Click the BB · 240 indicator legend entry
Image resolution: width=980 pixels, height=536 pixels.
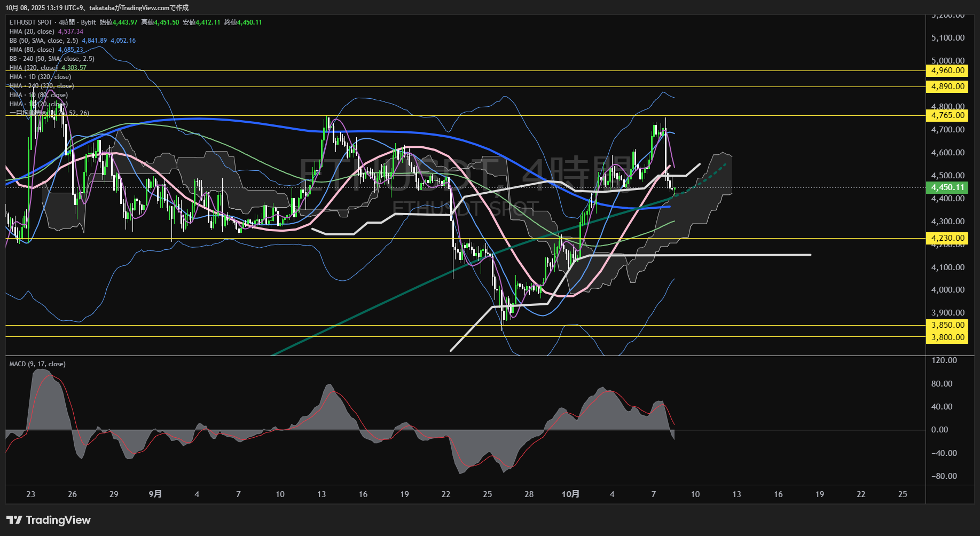tap(51, 59)
